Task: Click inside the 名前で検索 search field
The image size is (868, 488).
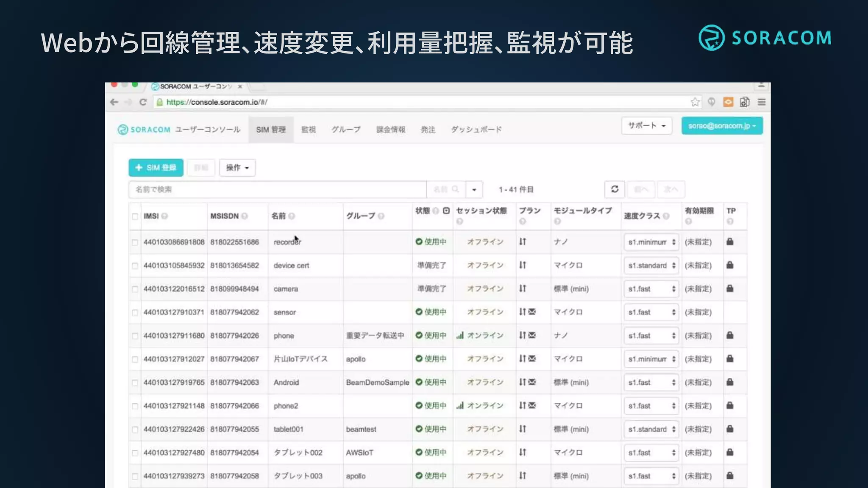Action: [x=277, y=189]
